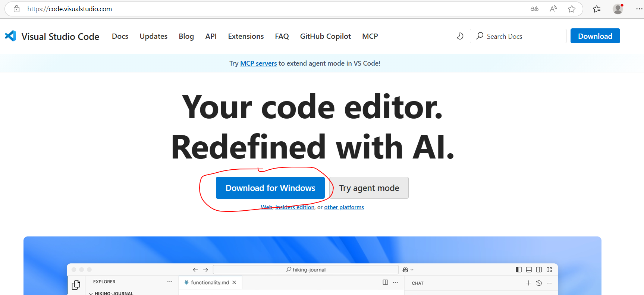This screenshot has width=644, height=295.
Task: Click the Explorer files icon in sidebar
Action: [76, 285]
